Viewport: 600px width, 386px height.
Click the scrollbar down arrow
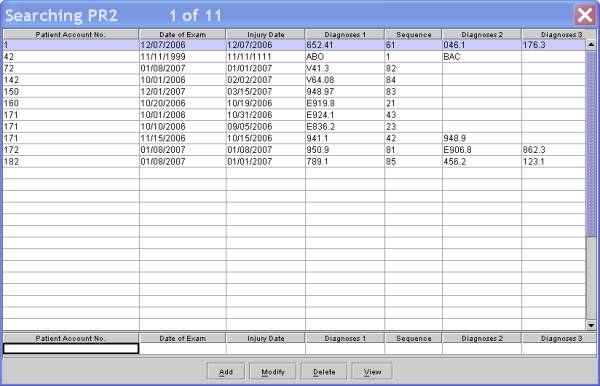pyautogui.click(x=591, y=325)
